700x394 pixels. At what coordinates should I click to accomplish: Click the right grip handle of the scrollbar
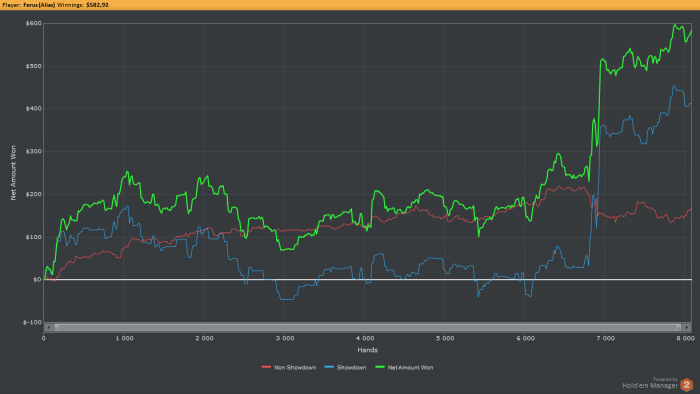click(679, 328)
